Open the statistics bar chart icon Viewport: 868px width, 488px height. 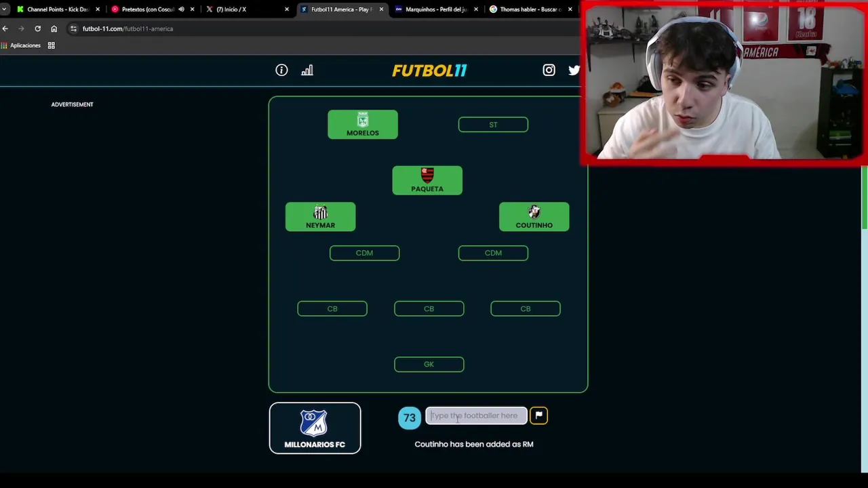pos(307,70)
